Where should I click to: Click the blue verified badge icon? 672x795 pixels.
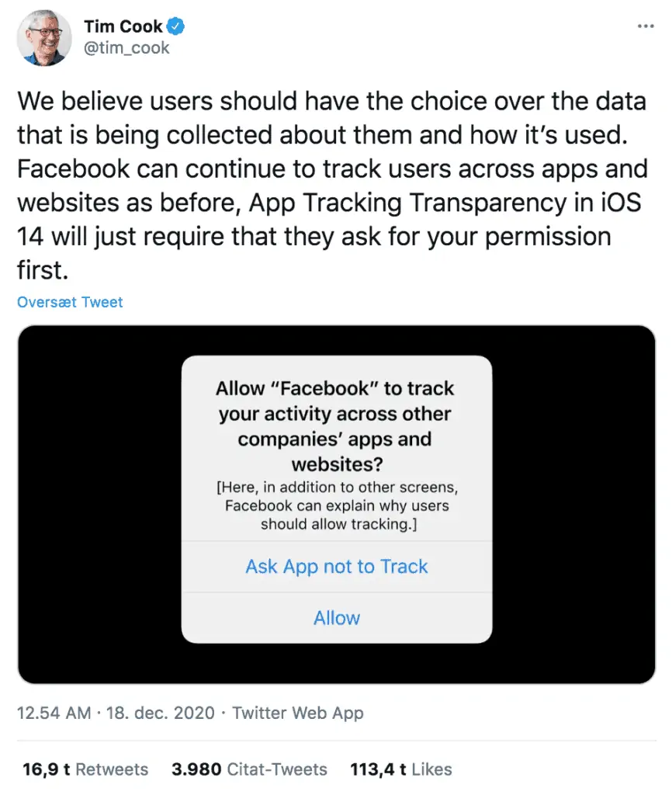pos(177,27)
